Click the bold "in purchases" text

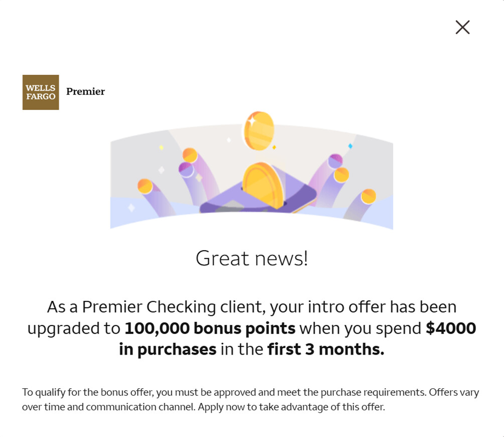point(168,349)
